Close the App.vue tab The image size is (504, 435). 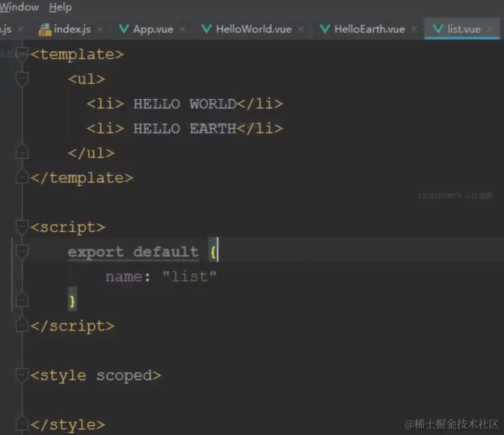[x=182, y=29]
